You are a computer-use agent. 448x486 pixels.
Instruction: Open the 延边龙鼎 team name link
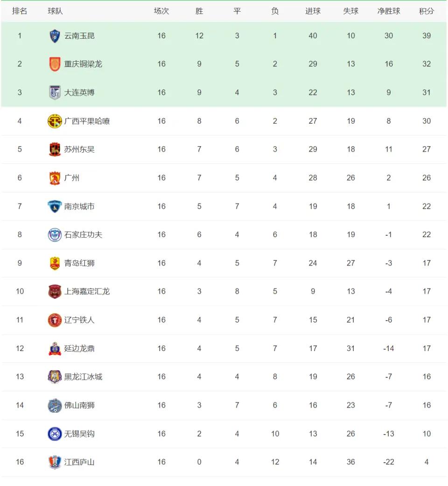(79, 348)
